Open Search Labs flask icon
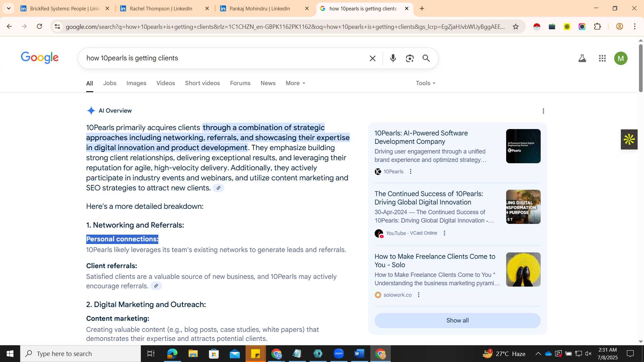The height and width of the screenshot is (362, 644). coord(582,58)
